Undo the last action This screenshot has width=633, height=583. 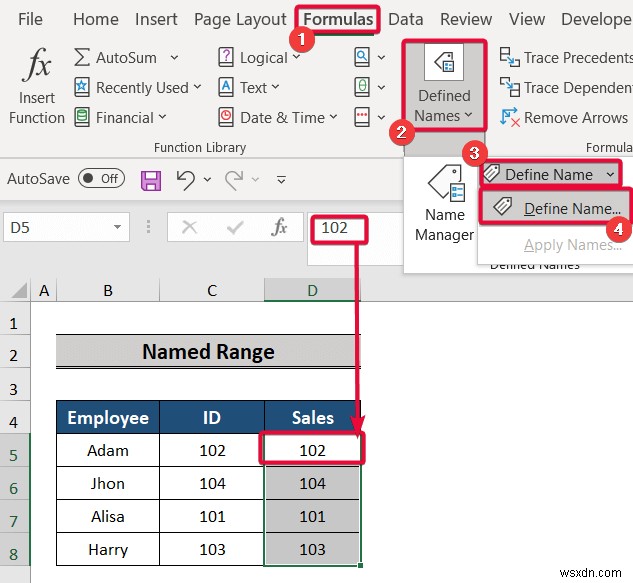186,180
